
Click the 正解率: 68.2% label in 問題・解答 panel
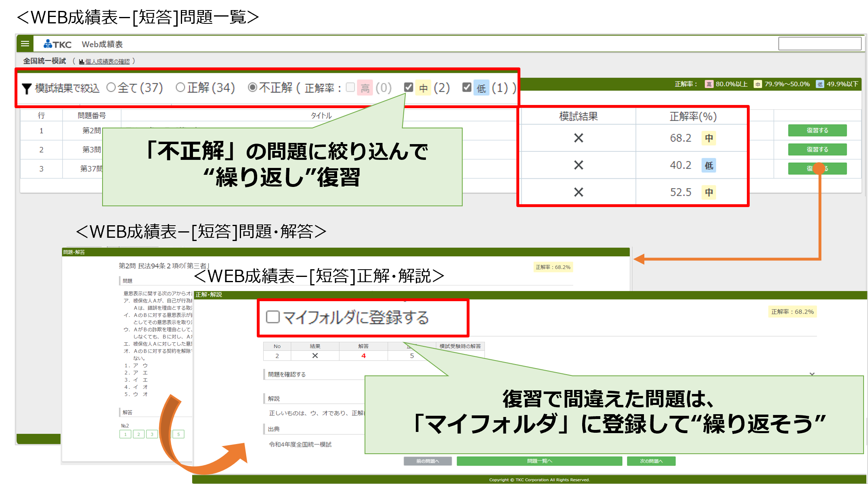click(x=553, y=267)
